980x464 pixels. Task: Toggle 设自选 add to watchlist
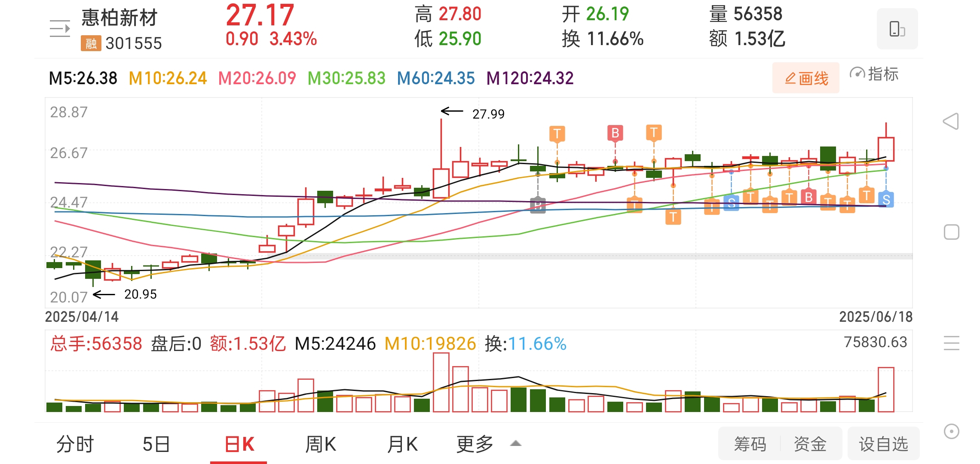[883, 444]
